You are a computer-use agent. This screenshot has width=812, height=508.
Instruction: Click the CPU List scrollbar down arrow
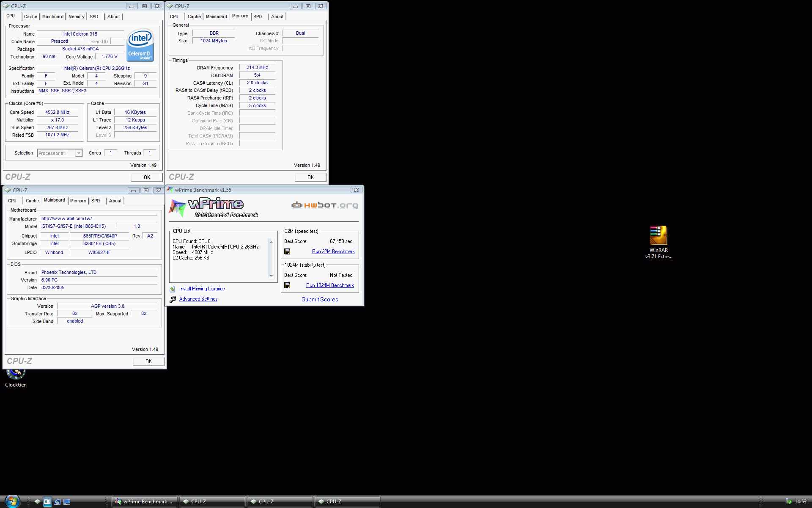271,276
